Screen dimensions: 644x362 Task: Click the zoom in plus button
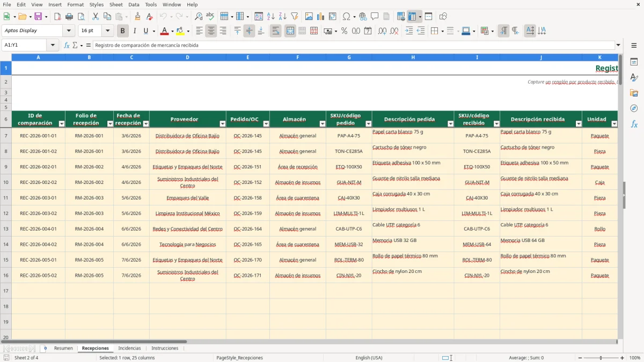point(623,358)
